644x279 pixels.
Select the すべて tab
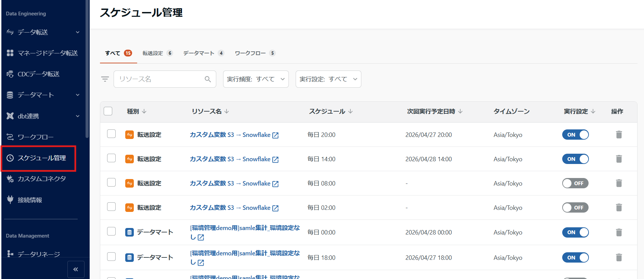(x=118, y=53)
